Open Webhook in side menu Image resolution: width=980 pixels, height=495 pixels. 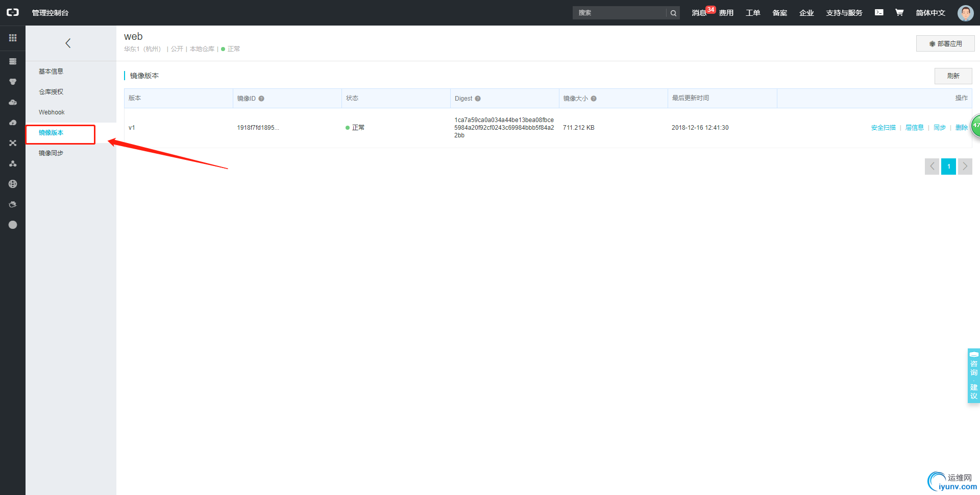click(52, 112)
